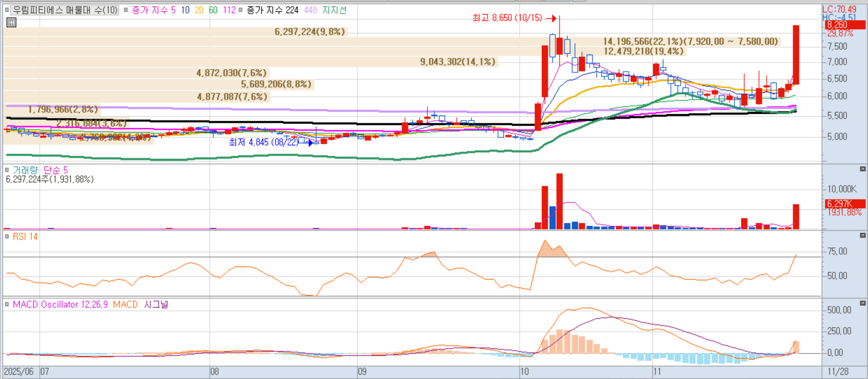Click the HC:-4.51 value on price axis
Viewport: 868px width, 379px height.
[840, 18]
